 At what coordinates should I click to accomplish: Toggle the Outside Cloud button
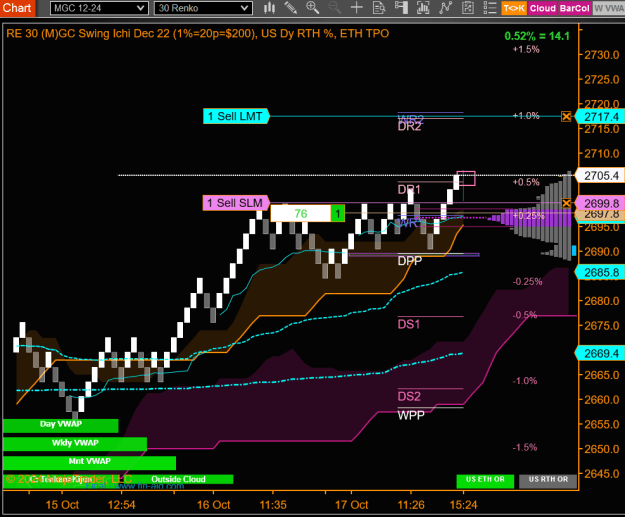178,479
